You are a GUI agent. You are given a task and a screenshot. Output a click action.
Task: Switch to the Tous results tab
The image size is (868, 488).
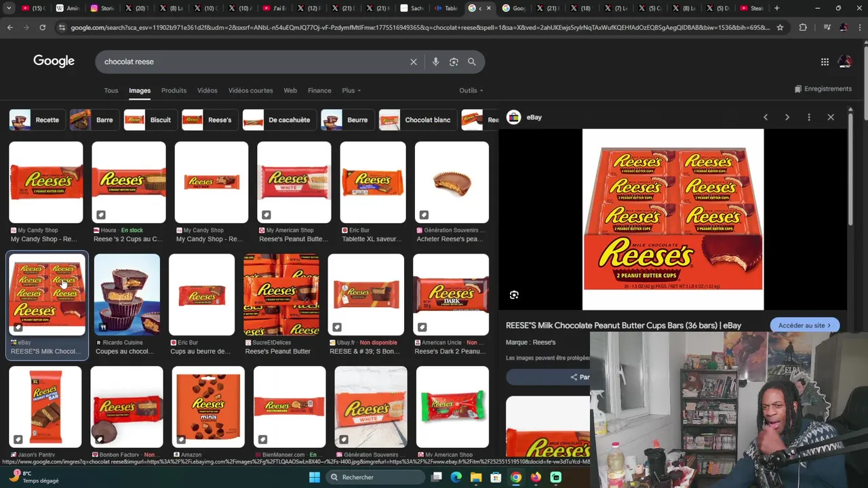[111, 90]
